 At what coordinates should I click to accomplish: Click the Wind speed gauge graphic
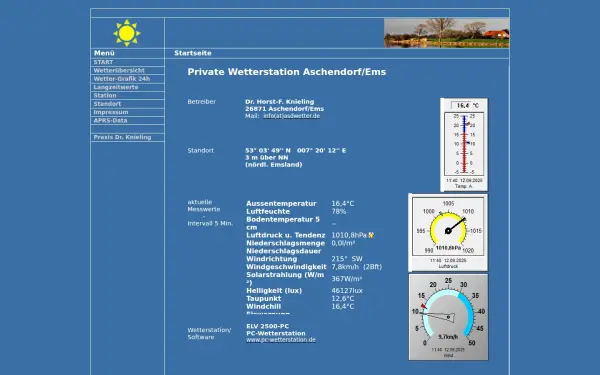pos(448,317)
